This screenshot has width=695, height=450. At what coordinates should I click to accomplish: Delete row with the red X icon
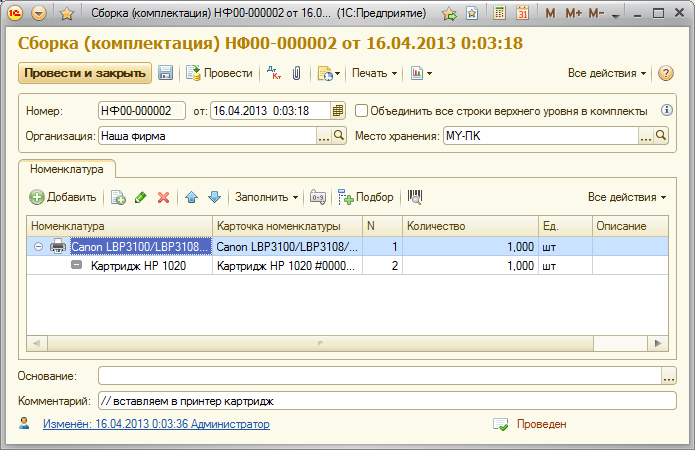coord(164,197)
